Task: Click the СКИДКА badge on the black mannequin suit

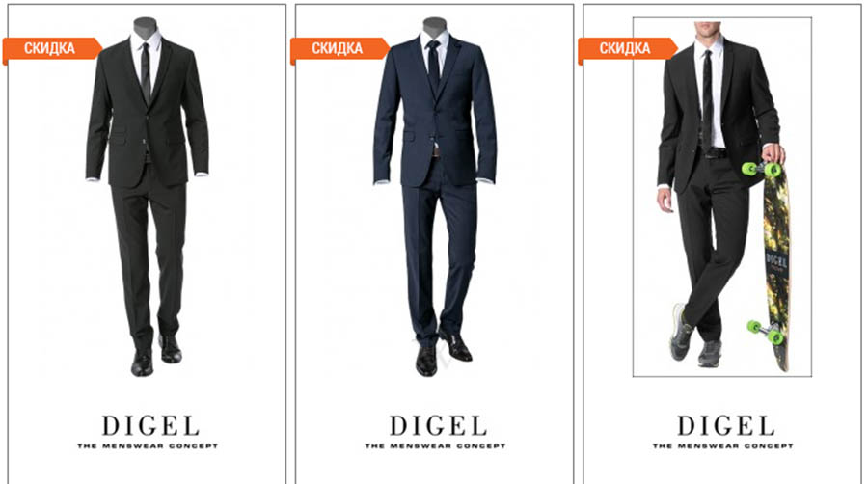Action: [x=52, y=48]
